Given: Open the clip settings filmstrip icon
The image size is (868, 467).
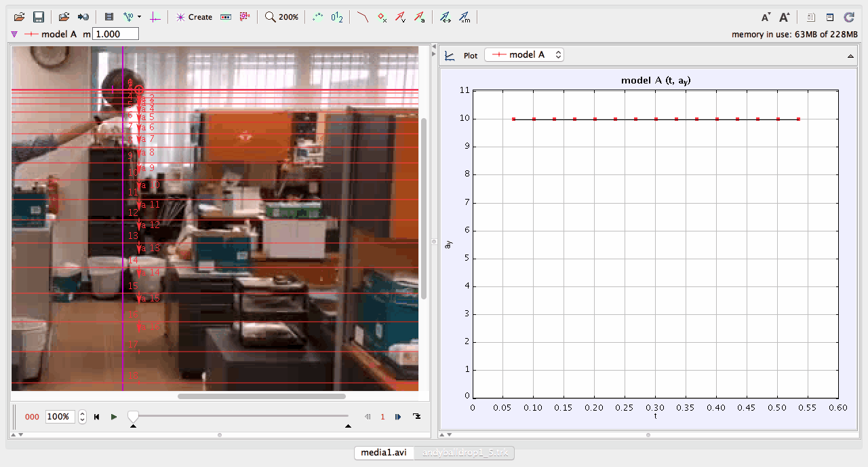Looking at the screenshot, I should 109,17.
